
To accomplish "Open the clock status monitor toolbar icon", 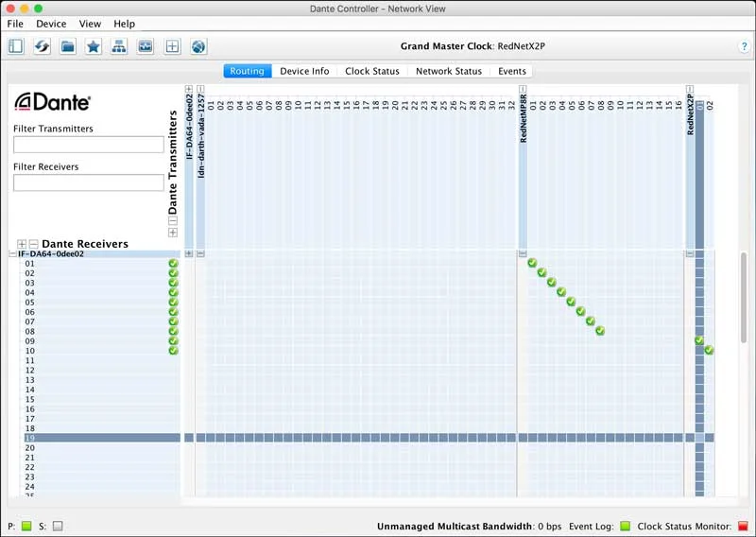I will coord(146,46).
